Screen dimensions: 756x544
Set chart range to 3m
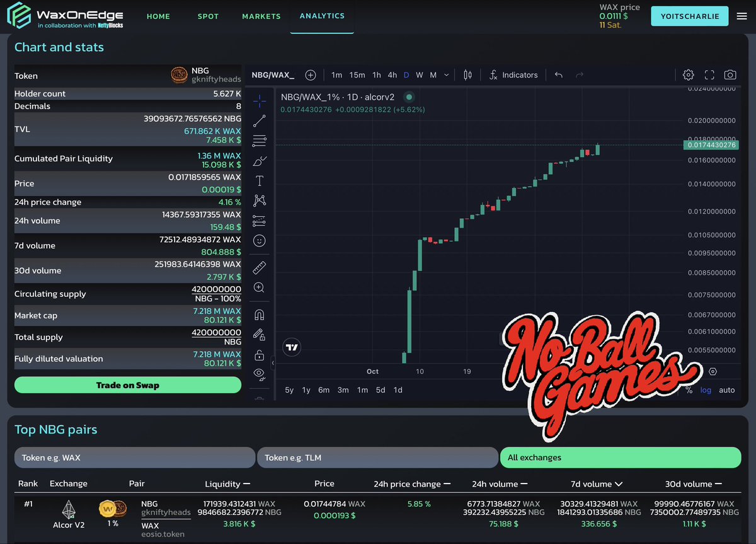click(343, 390)
